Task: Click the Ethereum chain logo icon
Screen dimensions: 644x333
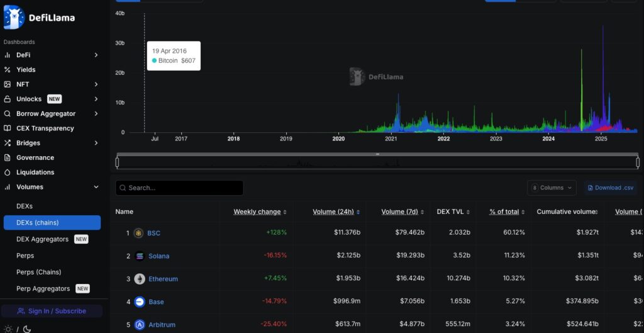Action: click(140, 279)
